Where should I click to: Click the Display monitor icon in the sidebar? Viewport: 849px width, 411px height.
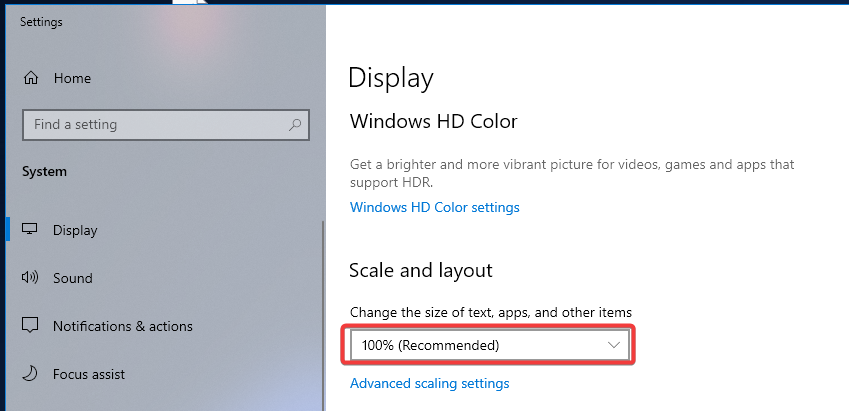pos(31,230)
